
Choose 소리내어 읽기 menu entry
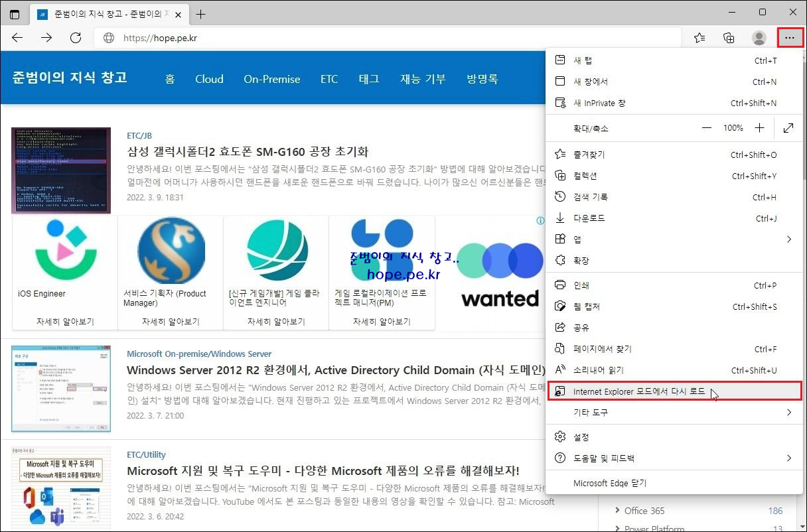(x=674, y=370)
